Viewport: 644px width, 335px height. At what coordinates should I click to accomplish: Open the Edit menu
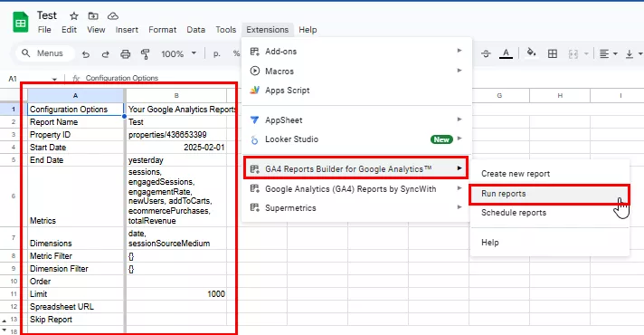pos(69,30)
